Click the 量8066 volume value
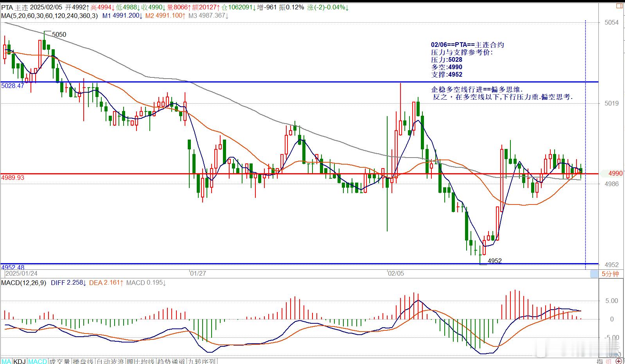Viewport: 625px width, 364px height. (x=178, y=7)
